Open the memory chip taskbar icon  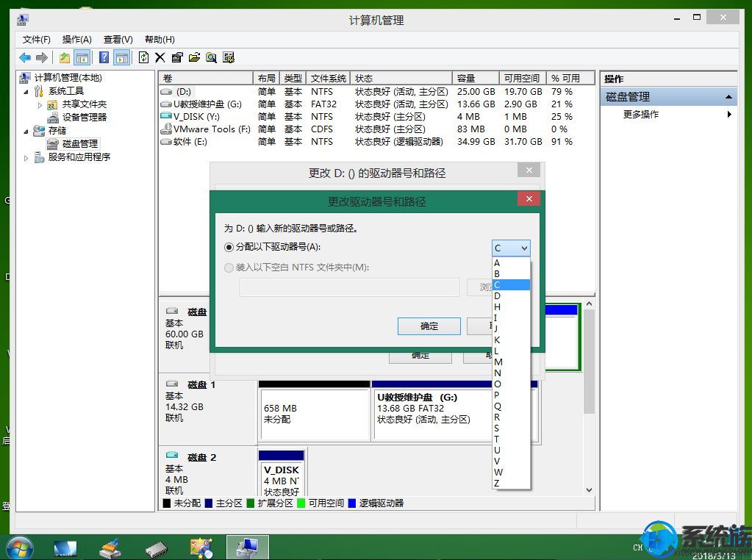157,549
